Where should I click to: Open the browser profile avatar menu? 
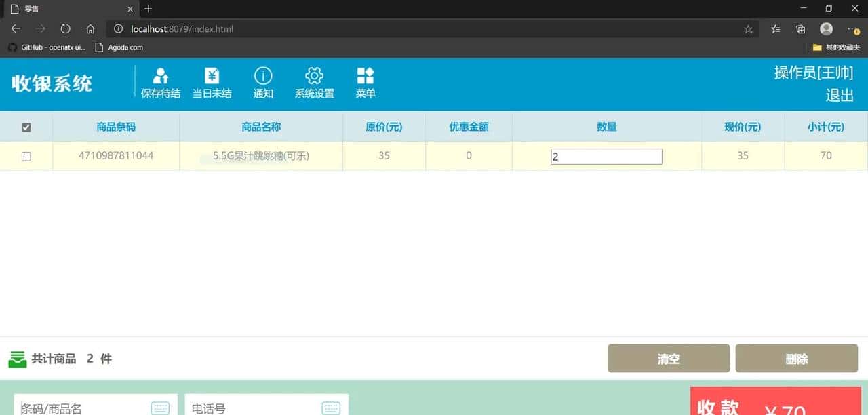(x=826, y=28)
